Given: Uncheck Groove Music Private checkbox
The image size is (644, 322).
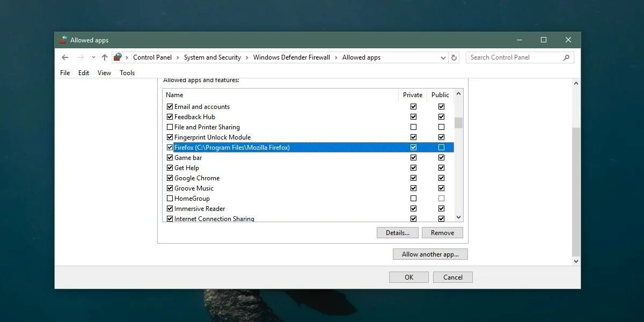Looking at the screenshot, I should click(x=413, y=188).
